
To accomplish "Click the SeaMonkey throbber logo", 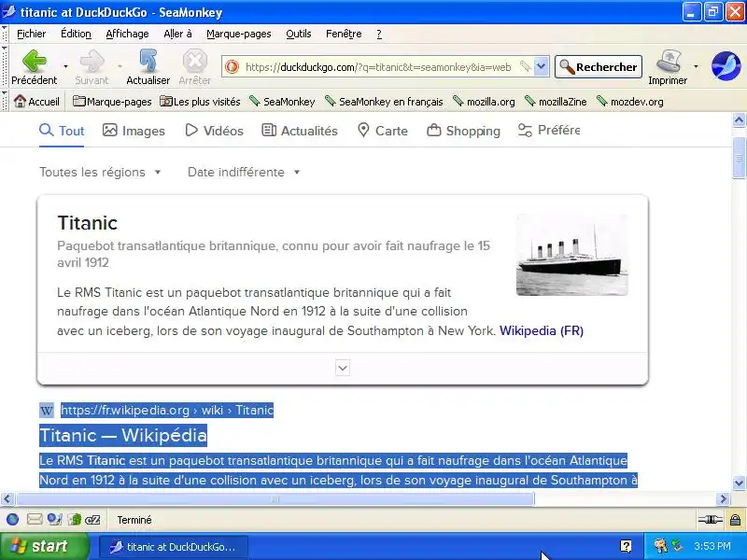I will pos(726,66).
